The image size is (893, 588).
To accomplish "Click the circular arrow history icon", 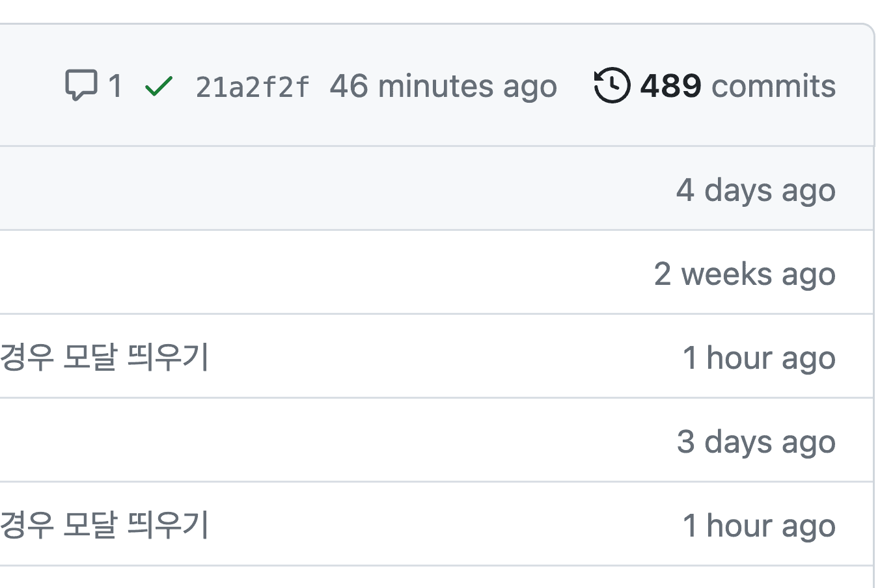I will coord(611,85).
